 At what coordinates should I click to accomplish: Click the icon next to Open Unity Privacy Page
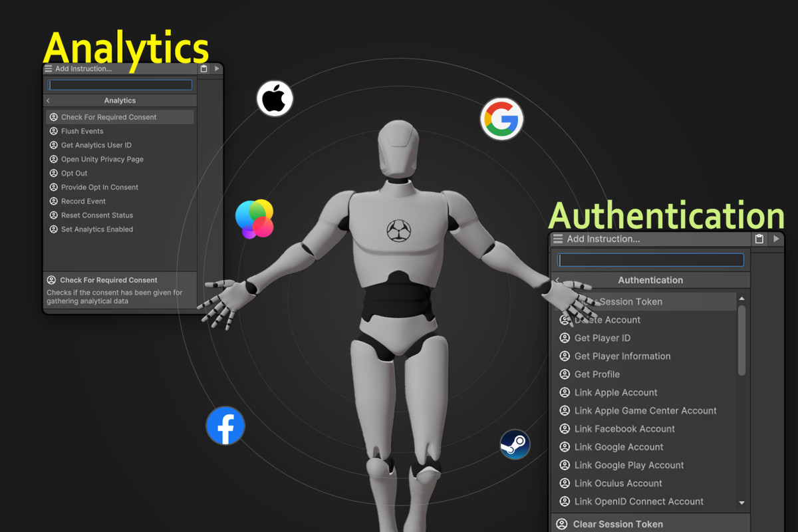[x=54, y=159]
